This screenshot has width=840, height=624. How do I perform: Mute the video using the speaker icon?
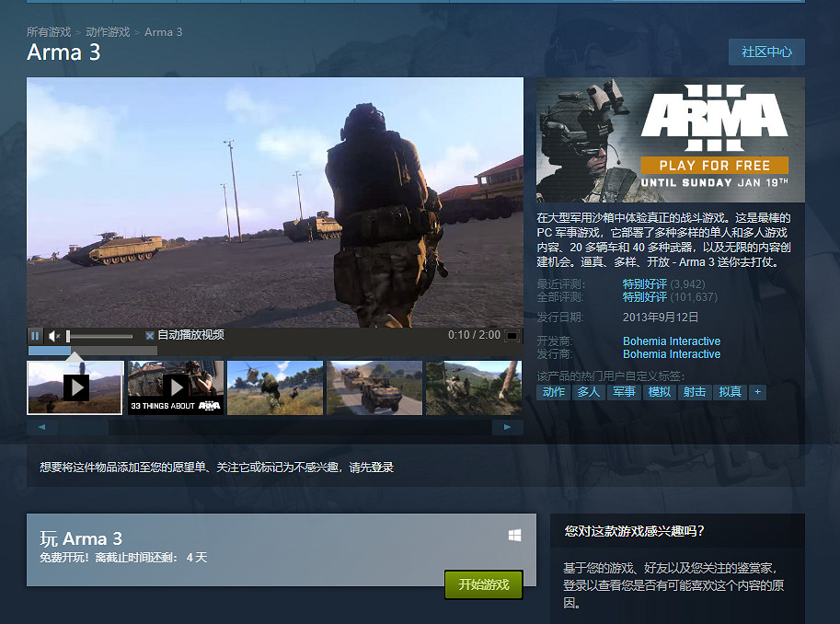pyautogui.click(x=54, y=336)
